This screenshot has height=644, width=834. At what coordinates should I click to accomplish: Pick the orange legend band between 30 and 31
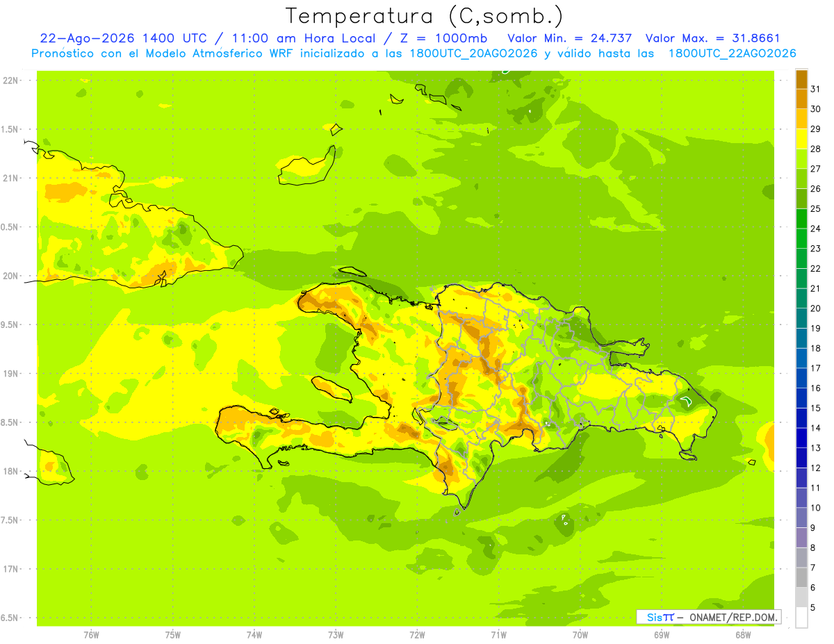point(801,99)
